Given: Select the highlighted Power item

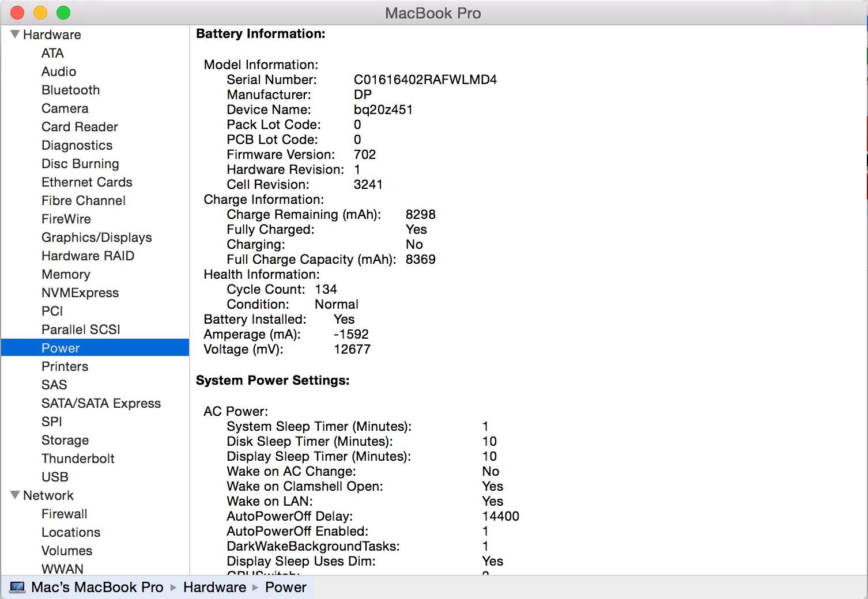Looking at the screenshot, I should pyautogui.click(x=95, y=348).
